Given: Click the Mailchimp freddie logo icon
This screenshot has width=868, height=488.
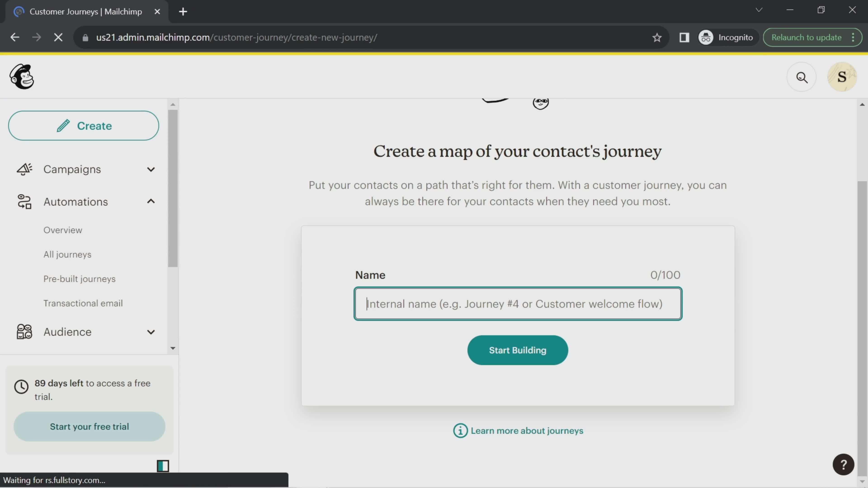Looking at the screenshot, I should coord(21,76).
